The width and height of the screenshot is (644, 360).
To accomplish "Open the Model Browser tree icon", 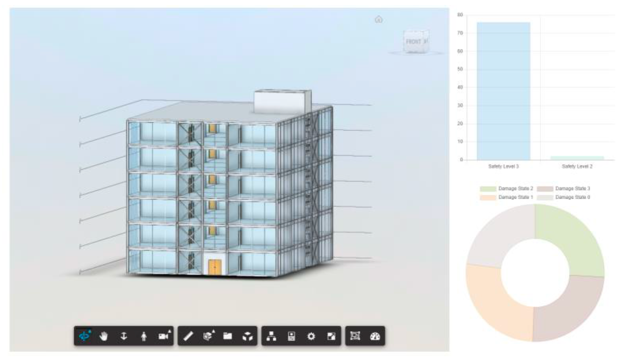I will tap(271, 336).
